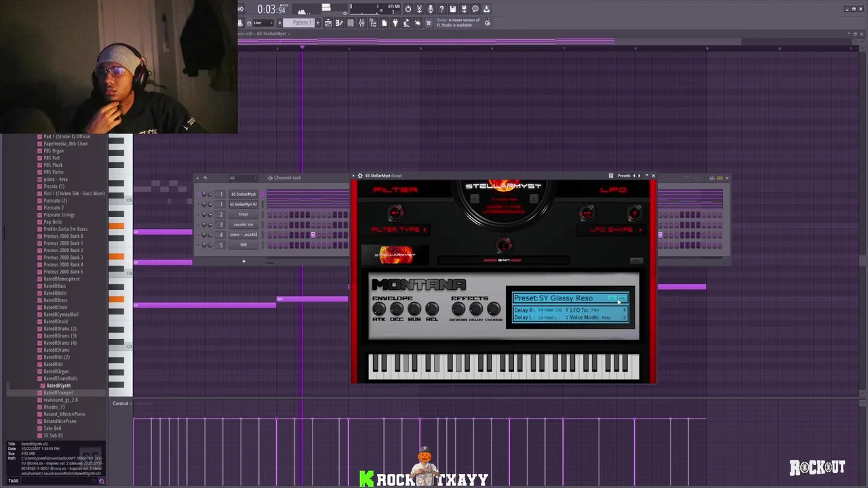Toggle mute LED for the 808 channel
The height and width of the screenshot is (488, 868).
coord(198,245)
